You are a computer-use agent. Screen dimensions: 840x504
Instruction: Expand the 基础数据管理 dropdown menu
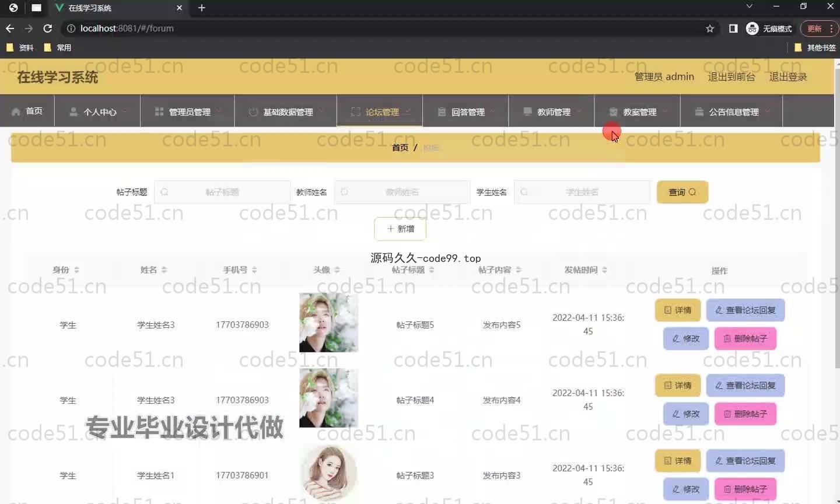tap(285, 111)
